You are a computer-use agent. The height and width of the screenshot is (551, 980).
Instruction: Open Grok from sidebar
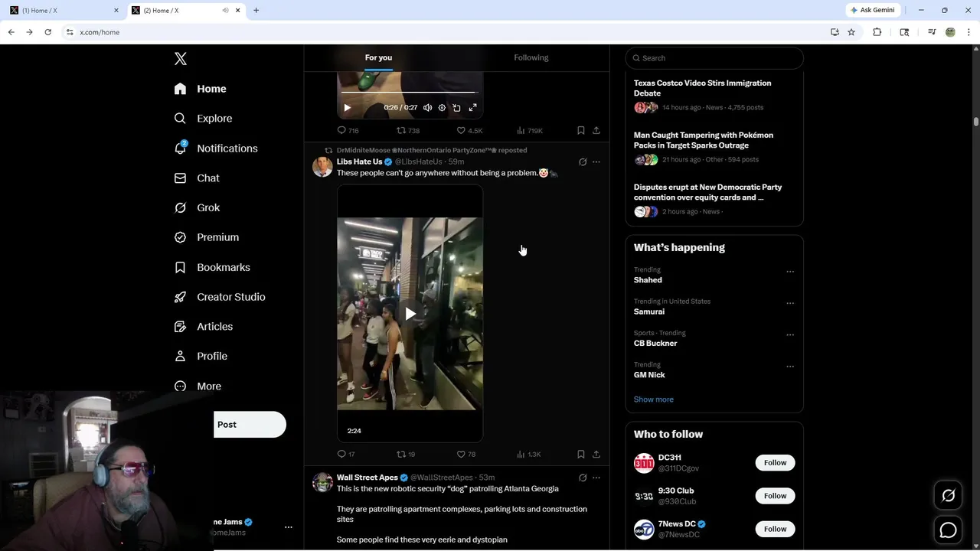click(197, 207)
